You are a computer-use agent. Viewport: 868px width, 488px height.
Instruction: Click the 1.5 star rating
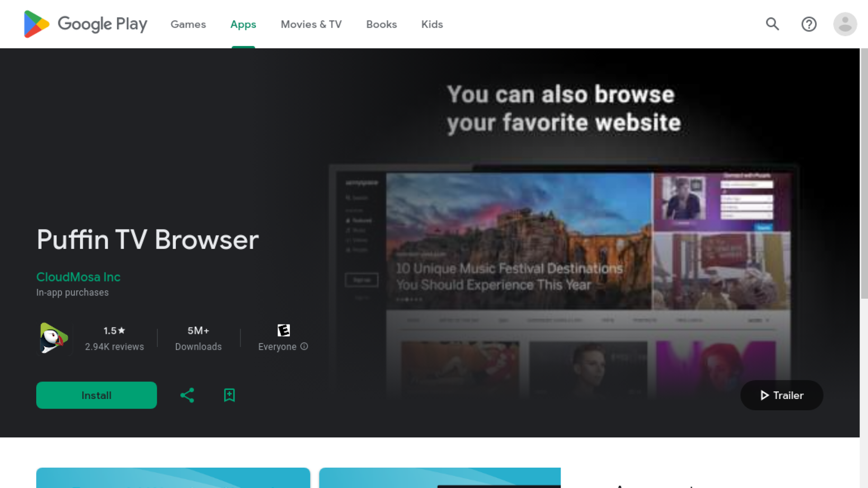(x=114, y=330)
